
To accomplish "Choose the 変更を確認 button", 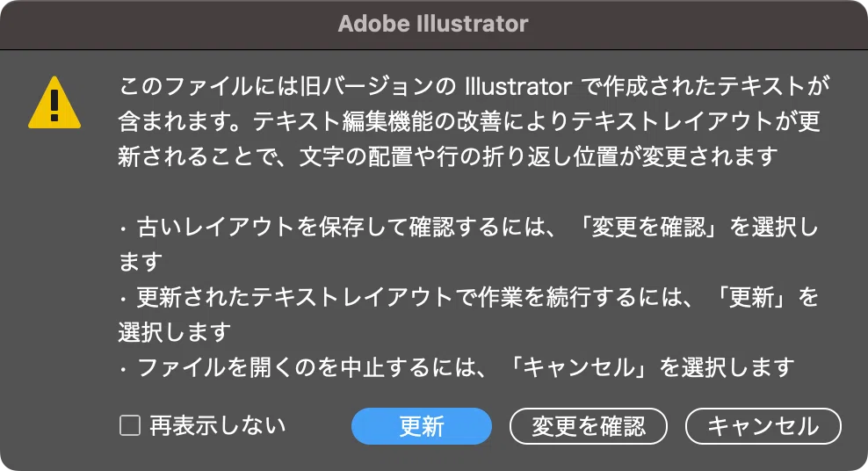I will point(589,426).
